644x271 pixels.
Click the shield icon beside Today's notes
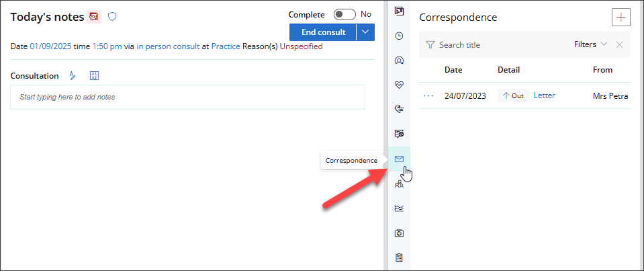tap(112, 16)
